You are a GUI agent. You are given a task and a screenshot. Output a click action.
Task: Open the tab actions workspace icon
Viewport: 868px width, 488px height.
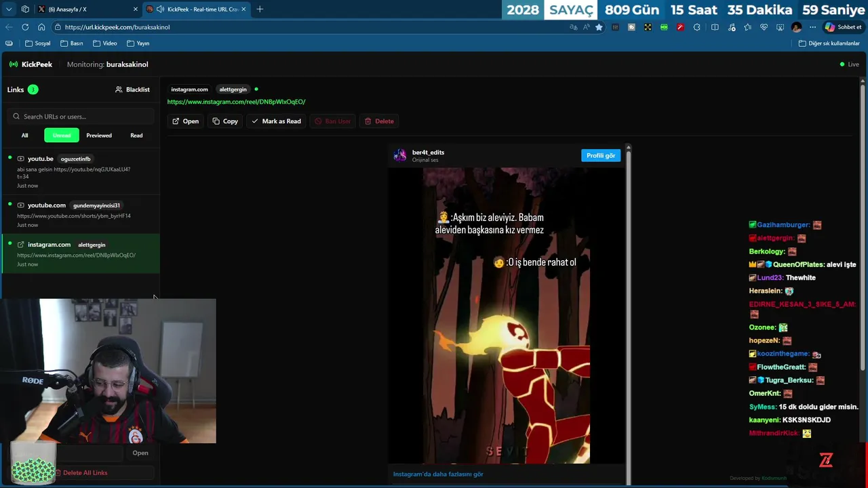25,9
